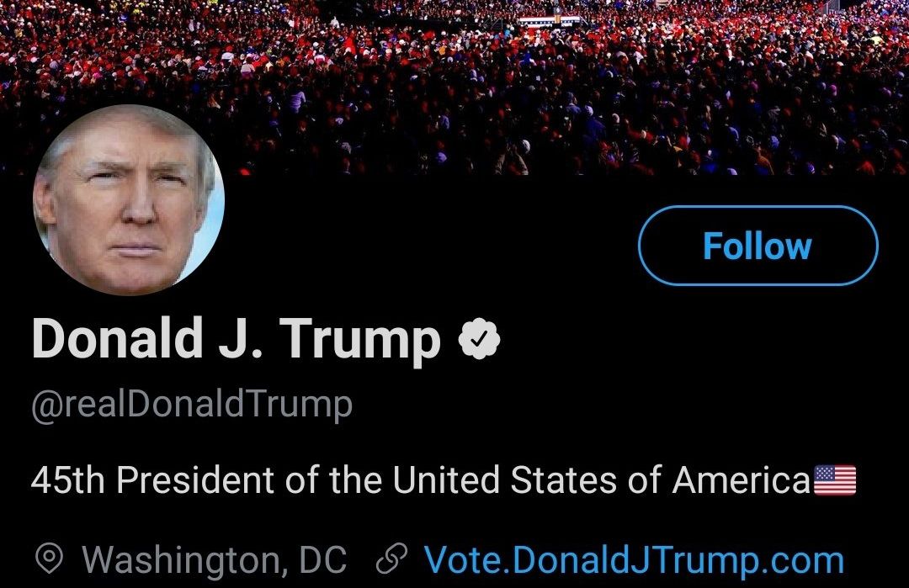909x588 pixels.
Task: Click United States in the bio line
Action: tap(504, 480)
